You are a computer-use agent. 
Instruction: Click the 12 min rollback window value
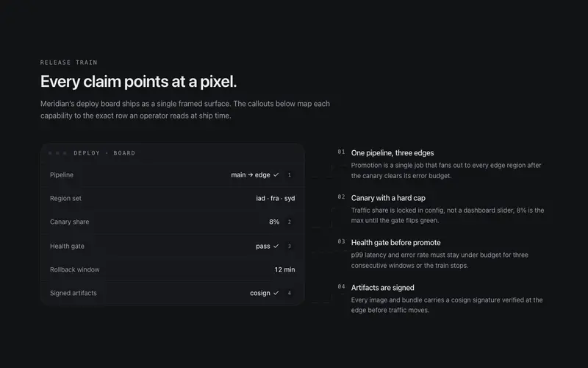point(284,269)
